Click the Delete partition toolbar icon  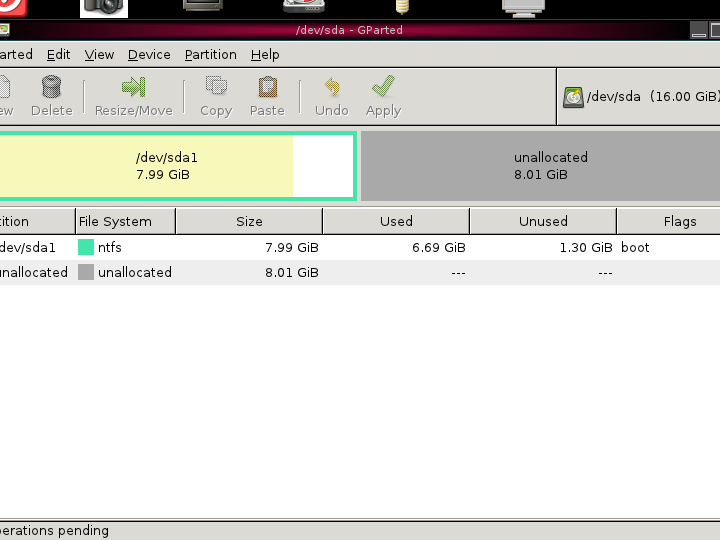click(51, 88)
